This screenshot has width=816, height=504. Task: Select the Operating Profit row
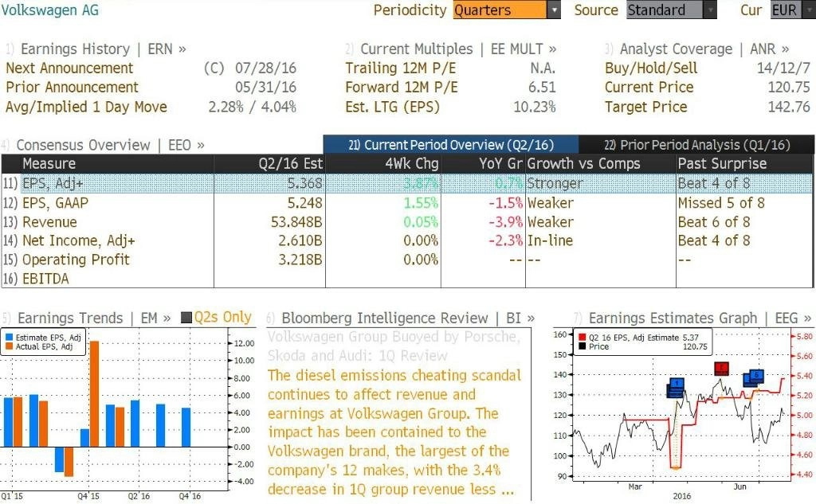point(406,260)
